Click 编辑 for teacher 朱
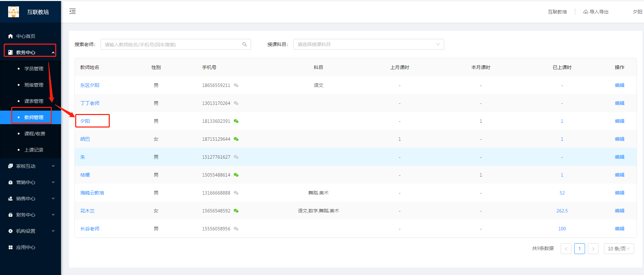Viewport: 644px width, 275px height. click(x=620, y=157)
